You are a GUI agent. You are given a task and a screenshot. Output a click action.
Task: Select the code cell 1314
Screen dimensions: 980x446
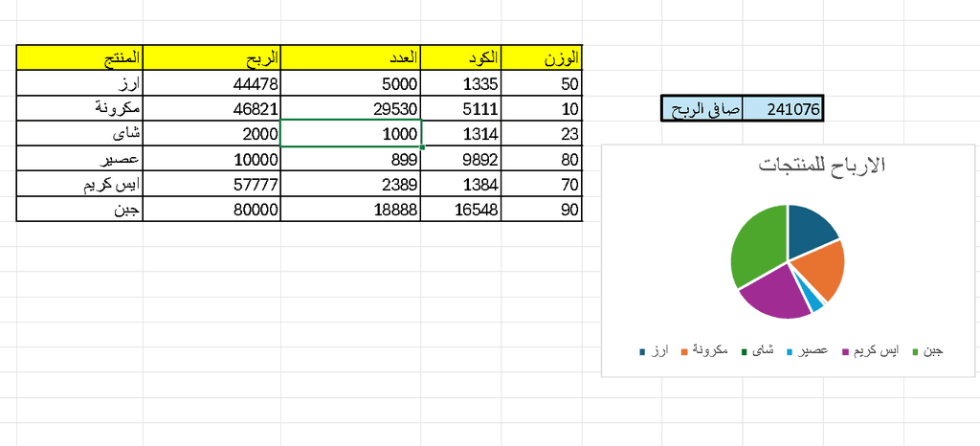(461, 133)
